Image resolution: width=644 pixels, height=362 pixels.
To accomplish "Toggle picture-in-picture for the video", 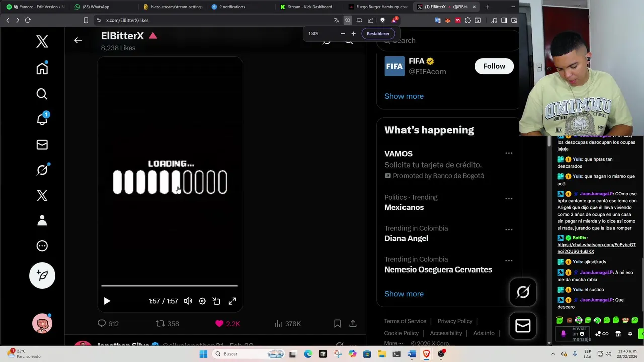I will click(216, 301).
